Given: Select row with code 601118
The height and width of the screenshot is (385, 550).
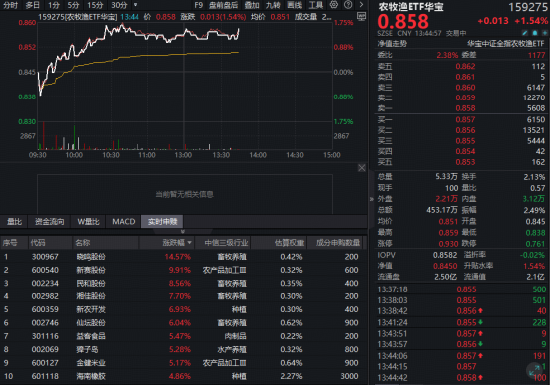Looking at the screenshot, I should coord(183,376).
